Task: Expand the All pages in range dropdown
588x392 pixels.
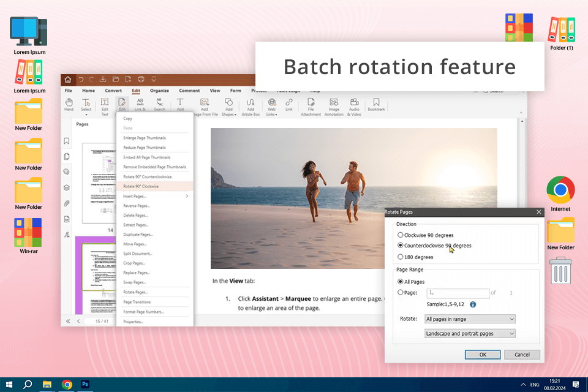Action: [470, 319]
